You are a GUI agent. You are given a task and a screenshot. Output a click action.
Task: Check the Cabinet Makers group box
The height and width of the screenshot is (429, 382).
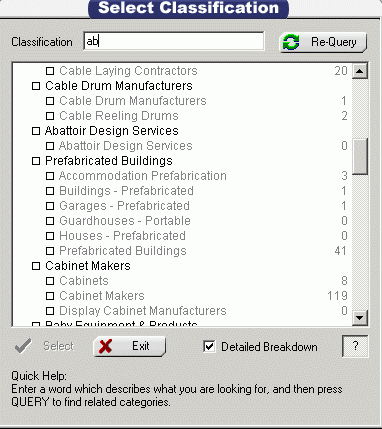[x=36, y=266]
